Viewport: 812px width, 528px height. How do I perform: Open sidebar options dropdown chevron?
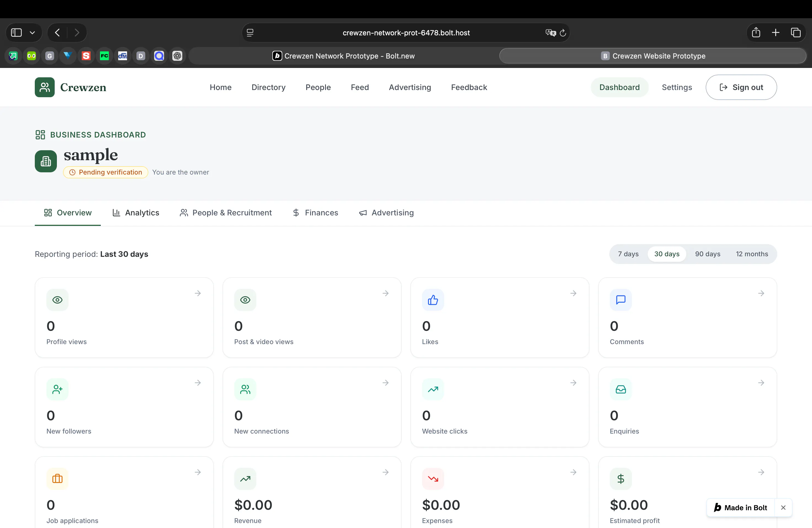click(x=32, y=32)
